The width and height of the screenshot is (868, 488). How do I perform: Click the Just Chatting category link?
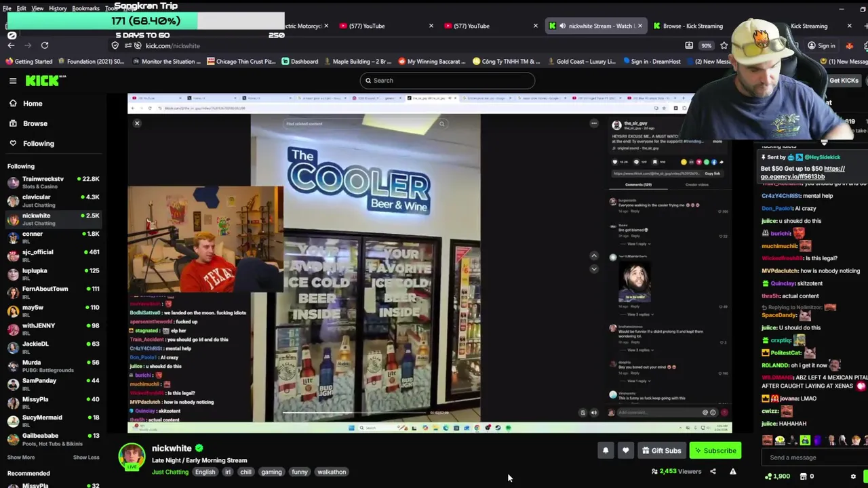point(170,472)
